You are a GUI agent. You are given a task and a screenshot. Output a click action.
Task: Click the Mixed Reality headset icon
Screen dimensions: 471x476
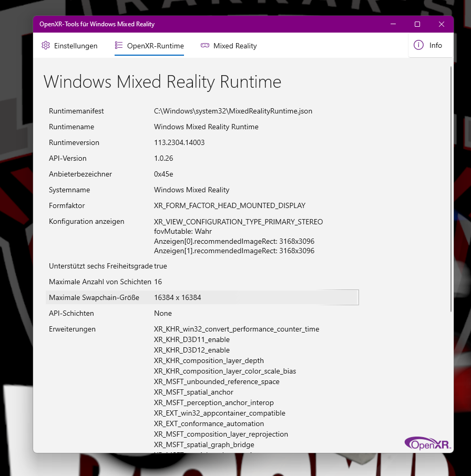coord(205,46)
